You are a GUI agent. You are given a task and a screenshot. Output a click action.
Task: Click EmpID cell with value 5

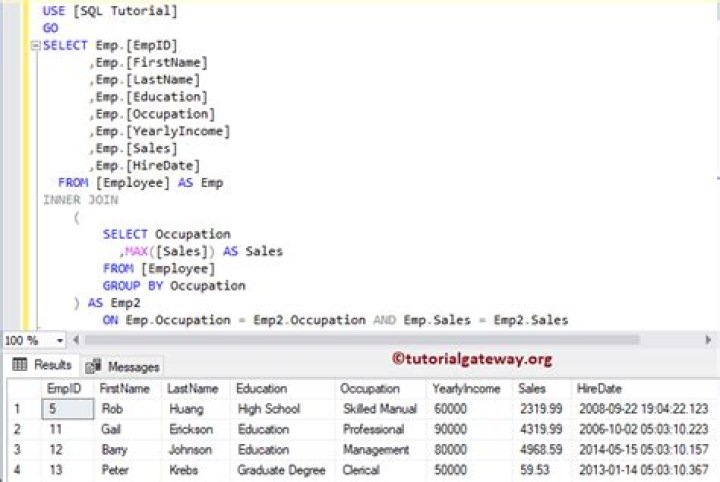coord(68,409)
